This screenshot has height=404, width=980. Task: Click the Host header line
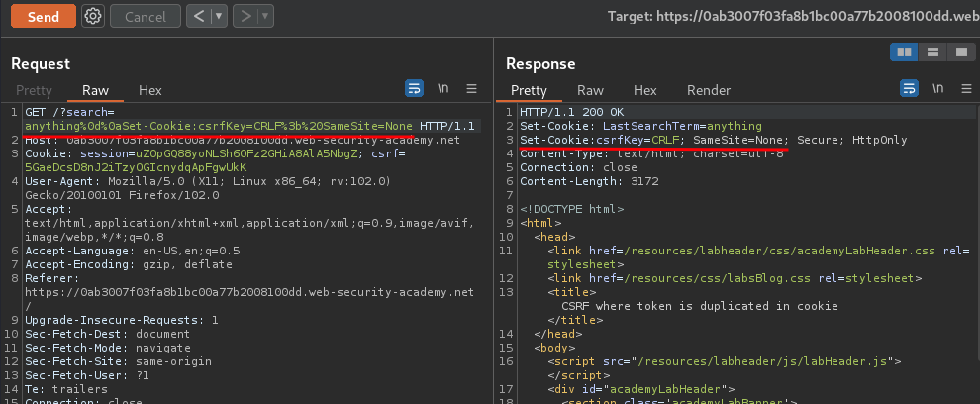[x=243, y=140]
